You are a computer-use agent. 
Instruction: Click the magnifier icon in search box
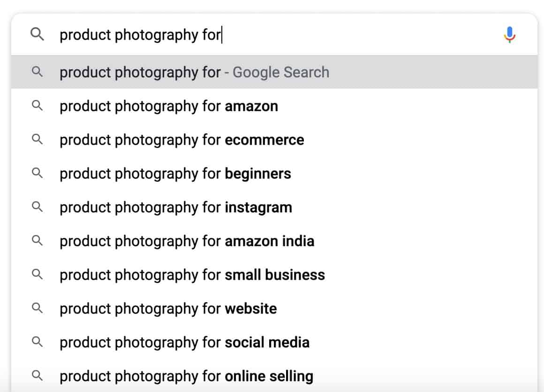[x=37, y=34]
